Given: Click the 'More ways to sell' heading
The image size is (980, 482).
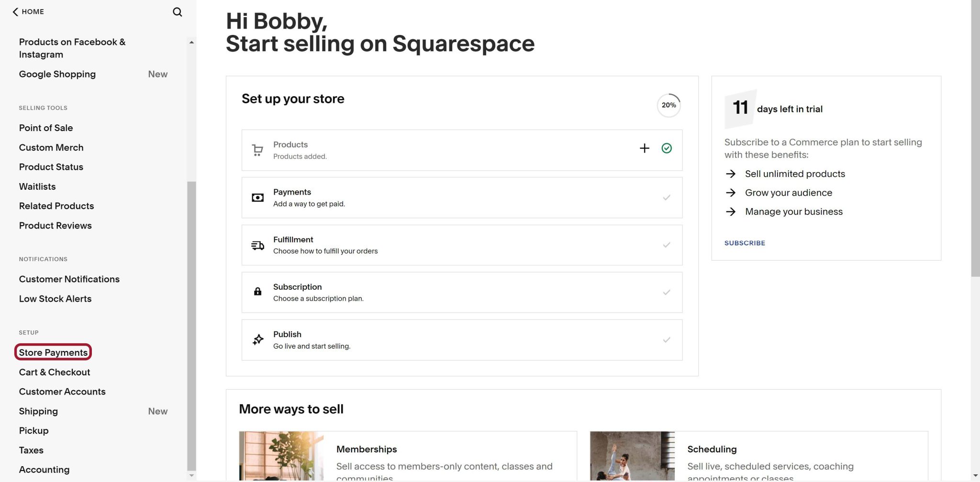Looking at the screenshot, I should [291, 409].
